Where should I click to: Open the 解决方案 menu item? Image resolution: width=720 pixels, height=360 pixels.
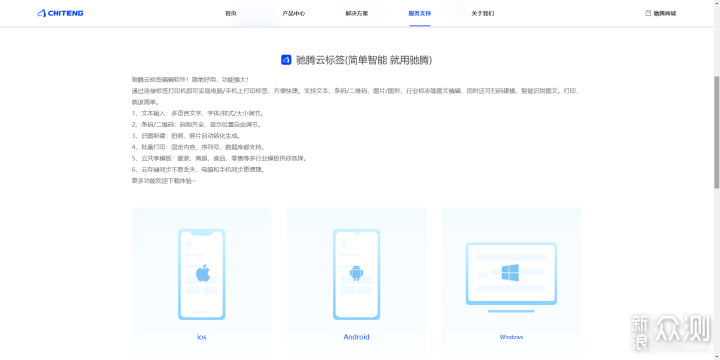pyautogui.click(x=357, y=13)
